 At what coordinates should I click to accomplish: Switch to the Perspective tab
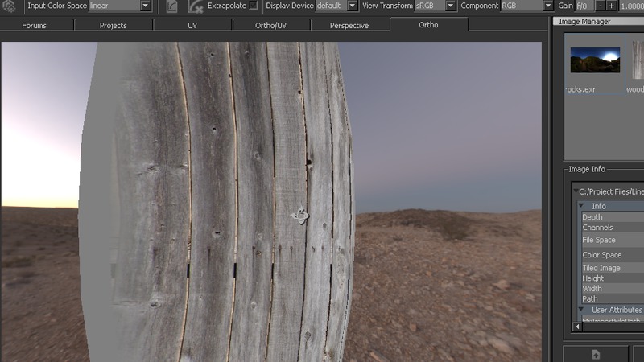point(349,25)
